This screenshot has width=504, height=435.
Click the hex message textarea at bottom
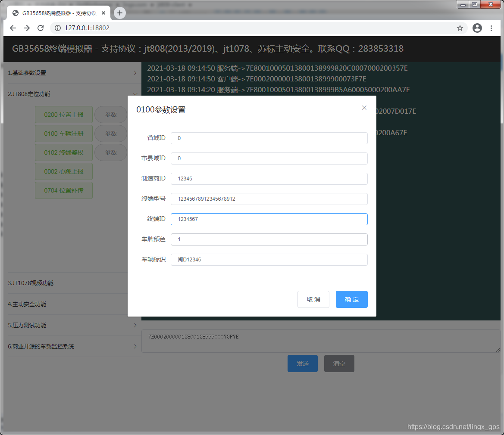[x=321, y=341]
